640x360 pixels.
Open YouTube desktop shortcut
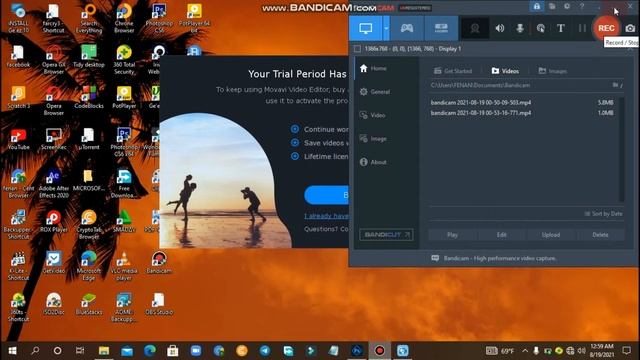point(18,139)
